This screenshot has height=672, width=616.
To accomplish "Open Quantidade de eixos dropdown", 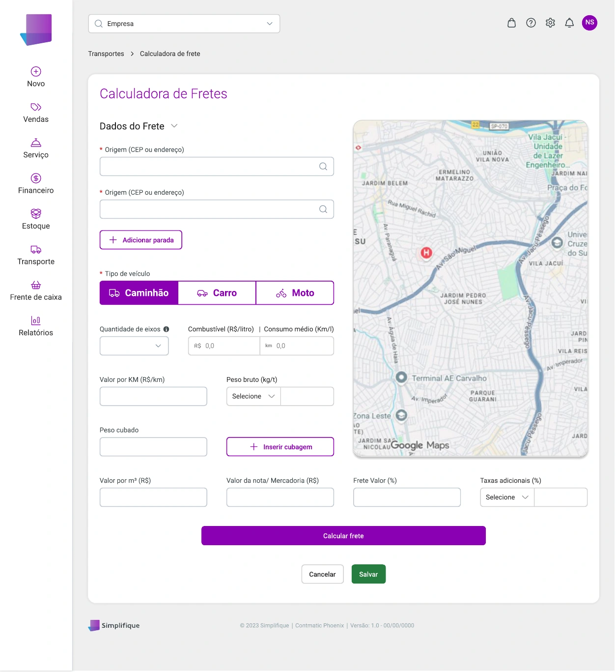I will pyautogui.click(x=134, y=346).
